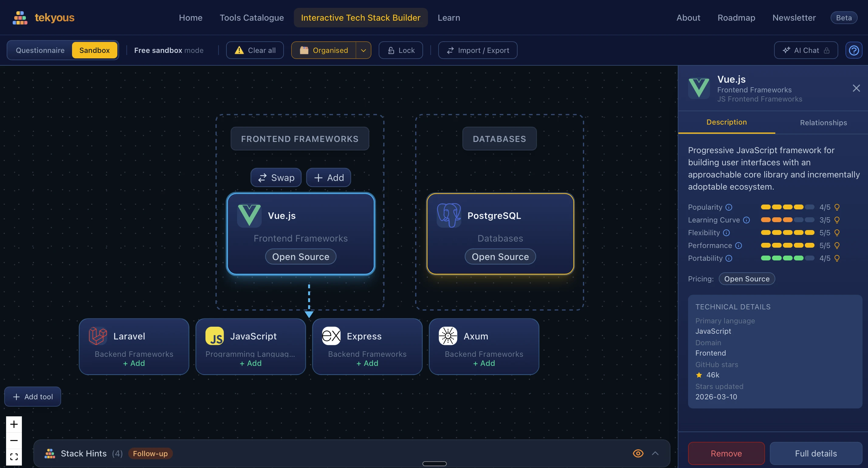Screen dimensions: 868x468
Task: Click lightbulb hint next to Portability 4/5
Action: tap(837, 258)
